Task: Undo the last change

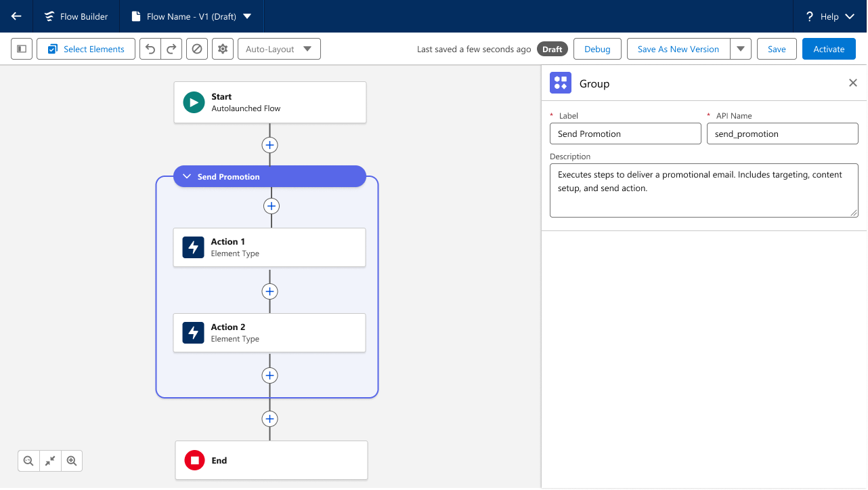Action: coord(150,49)
